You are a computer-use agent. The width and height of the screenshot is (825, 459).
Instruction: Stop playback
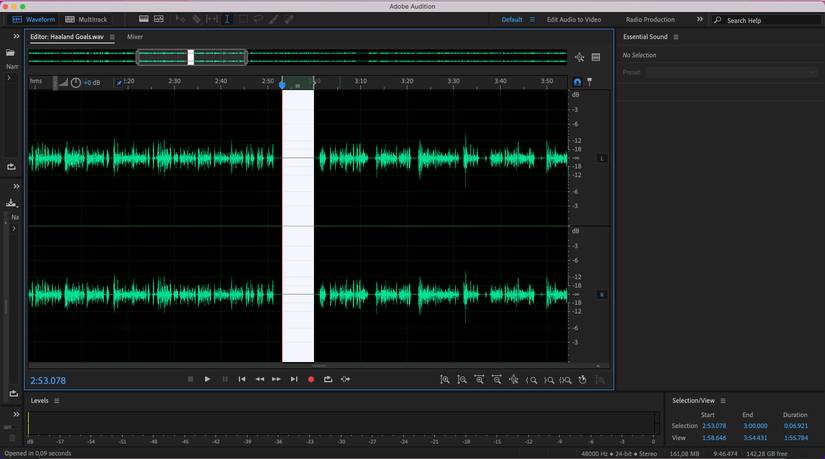point(190,379)
